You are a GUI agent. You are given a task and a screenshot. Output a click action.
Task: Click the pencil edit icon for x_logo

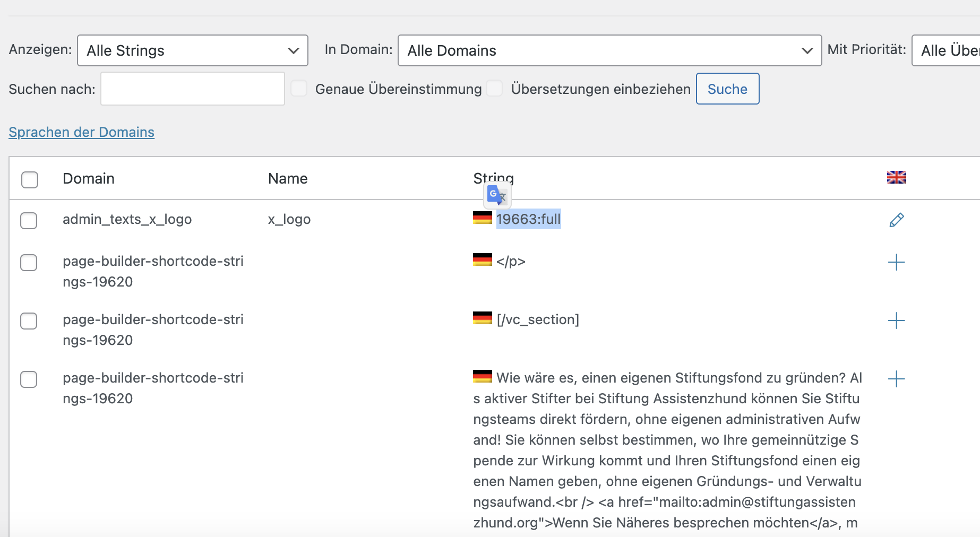click(x=896, y=220)
